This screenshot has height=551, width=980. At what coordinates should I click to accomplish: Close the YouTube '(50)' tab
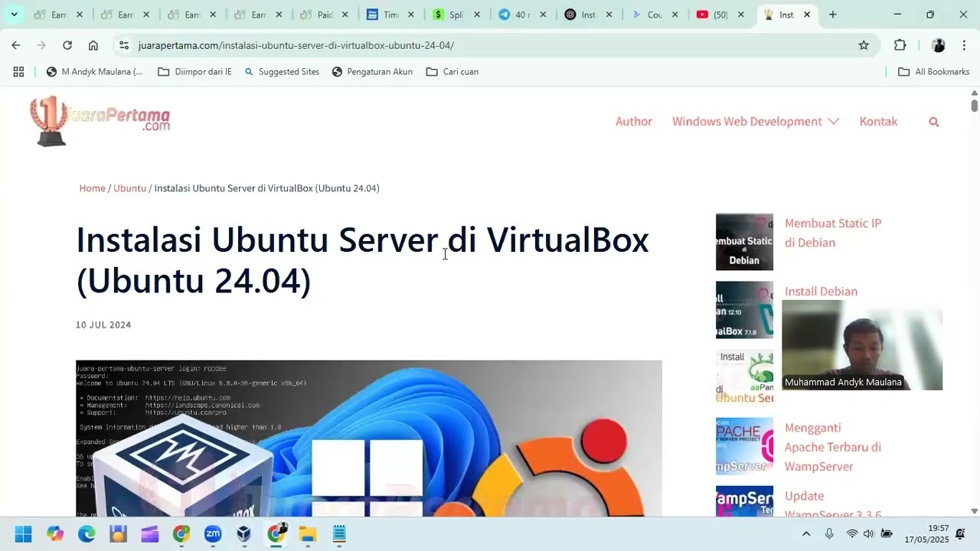pos(740,15)
